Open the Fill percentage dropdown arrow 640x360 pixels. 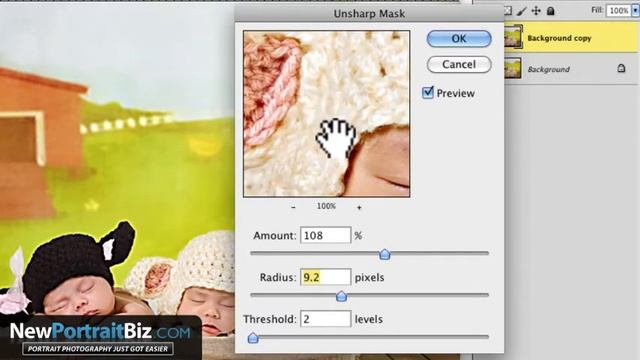click(x=635, y=11)
